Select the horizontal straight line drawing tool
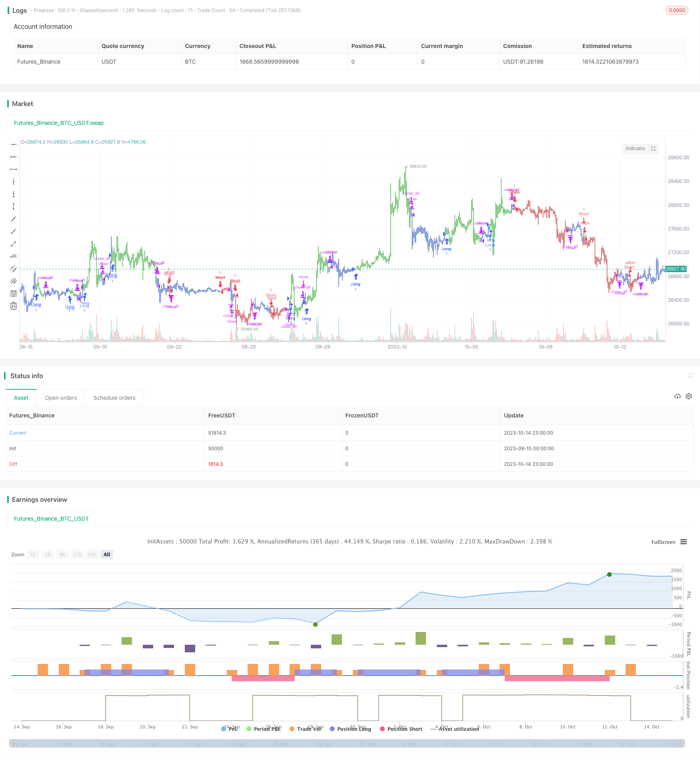Screen dimensions: 700x760 click(14, 144)
